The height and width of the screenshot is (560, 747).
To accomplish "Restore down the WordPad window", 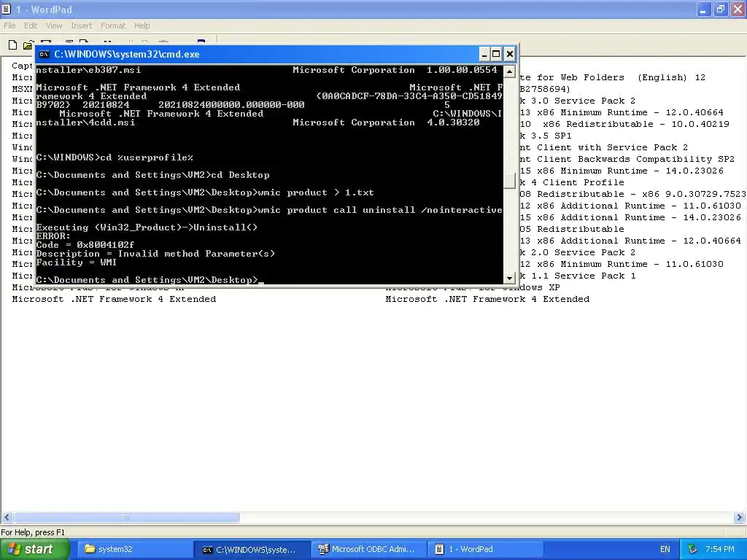I will (720, 9).
